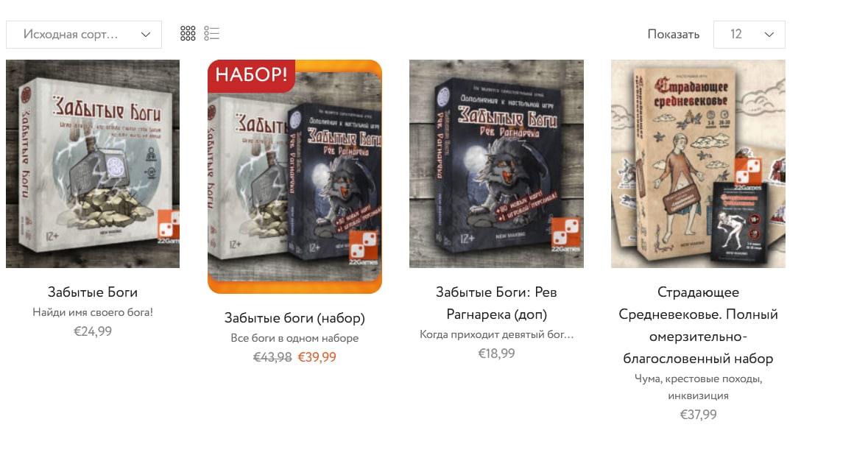Click the Забытые боги (набор) title link
The width and height of the screenshot is (868, 475).
click(x=294, y=318)
